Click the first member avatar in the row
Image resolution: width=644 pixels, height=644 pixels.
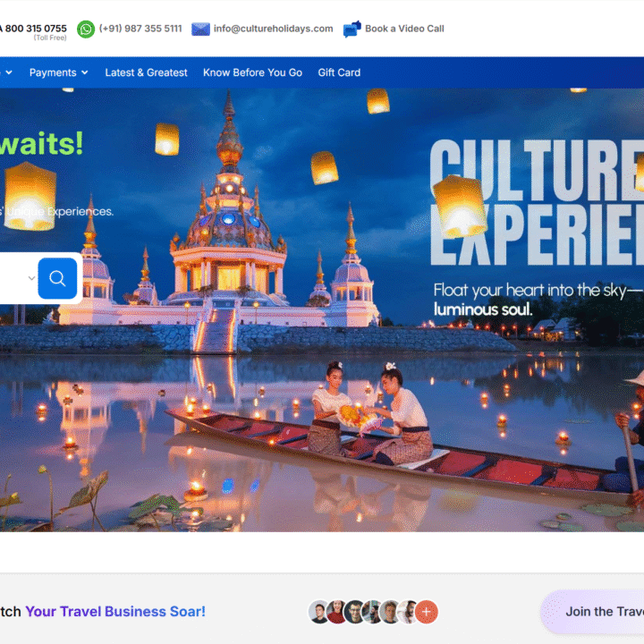[x=319, y=612]
